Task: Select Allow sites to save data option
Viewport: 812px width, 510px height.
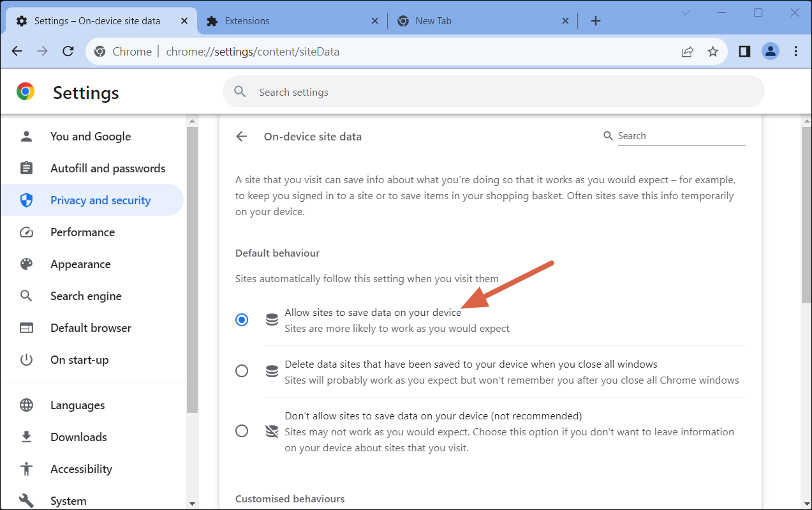Action: click(241, 319)
